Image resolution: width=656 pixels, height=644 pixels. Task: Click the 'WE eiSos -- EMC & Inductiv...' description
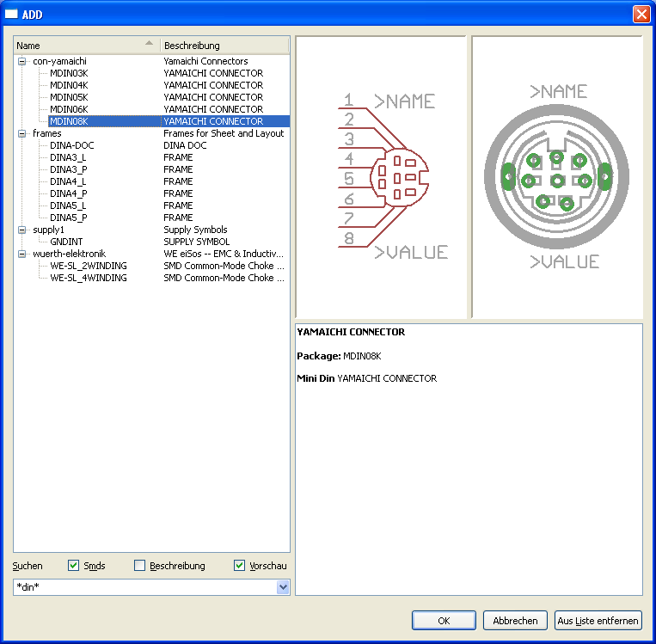224,254
